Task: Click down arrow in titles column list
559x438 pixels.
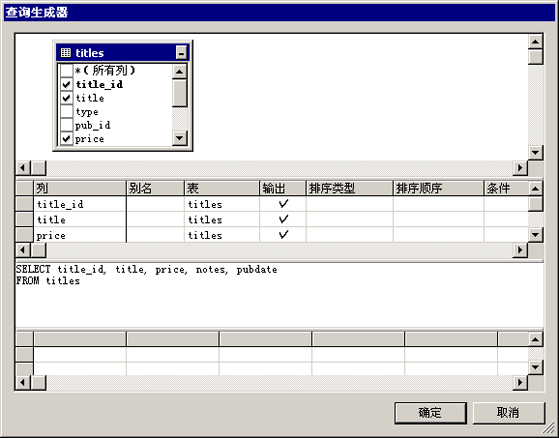Action: pos(179,138)
